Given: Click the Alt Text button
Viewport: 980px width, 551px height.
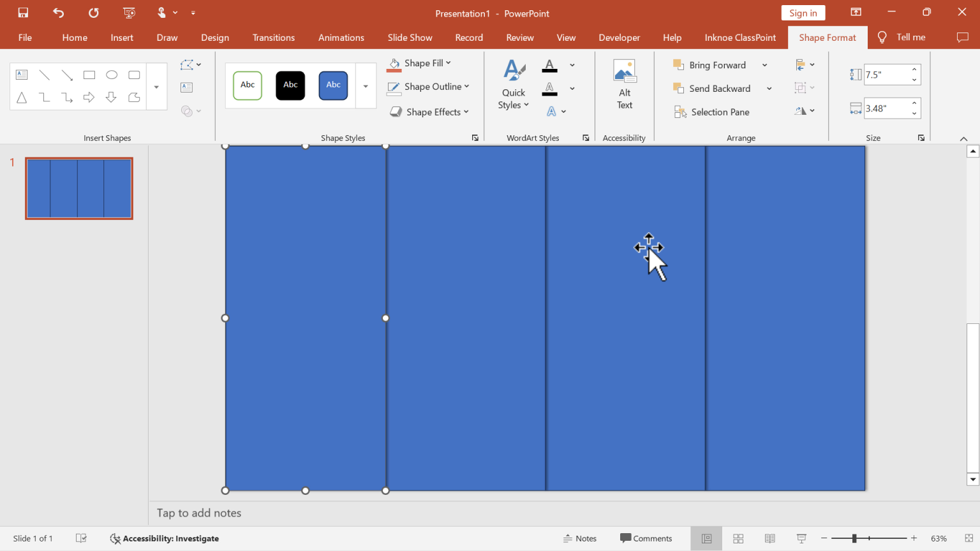Looking at the screenshot, I should pyautogui.click(x=624, y=85).
